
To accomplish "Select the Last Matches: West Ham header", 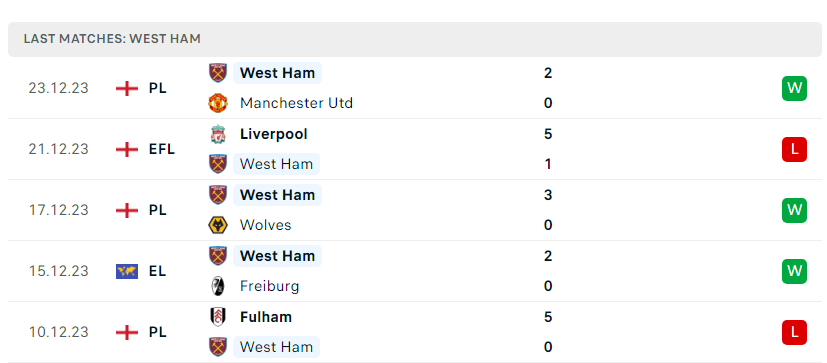I will tap(415, 39).
